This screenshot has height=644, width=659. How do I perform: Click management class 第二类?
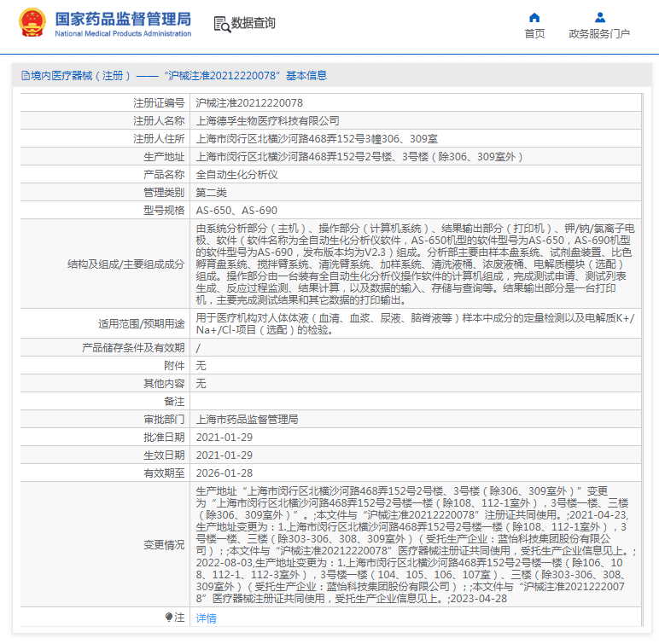tap(212, 193)
